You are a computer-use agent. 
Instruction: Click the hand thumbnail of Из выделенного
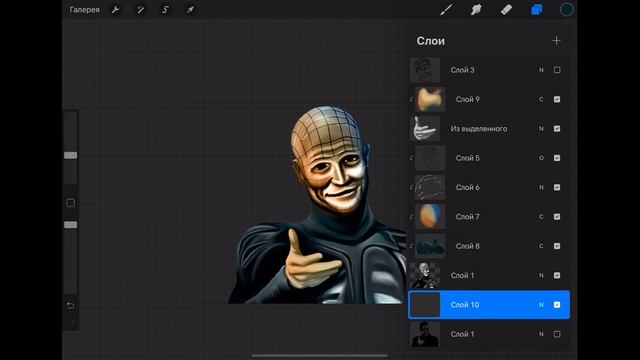click(x=425, y=129)
